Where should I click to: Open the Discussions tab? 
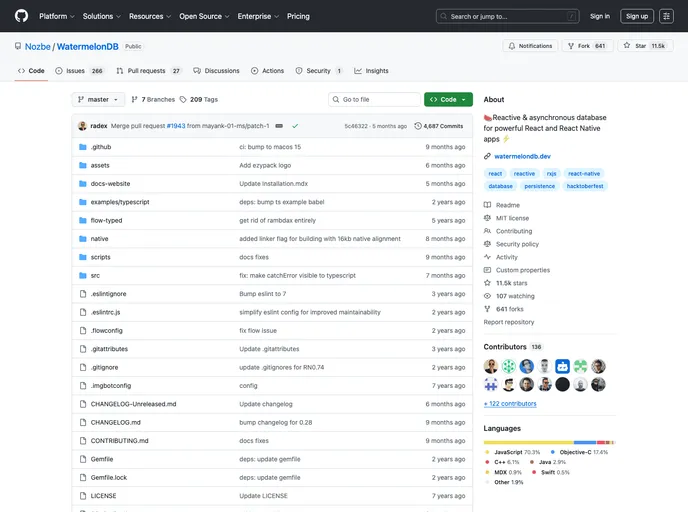tap(216, 71)
